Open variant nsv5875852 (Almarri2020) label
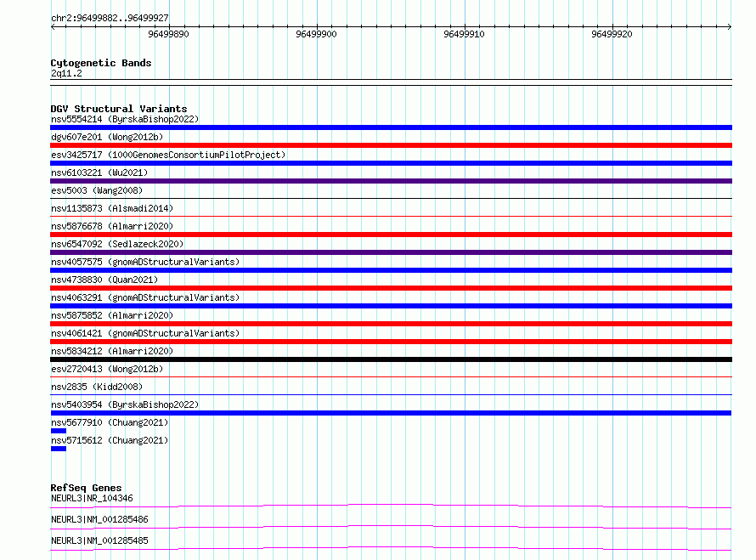This screenshot has height=560, width=756. click(112, 315)
